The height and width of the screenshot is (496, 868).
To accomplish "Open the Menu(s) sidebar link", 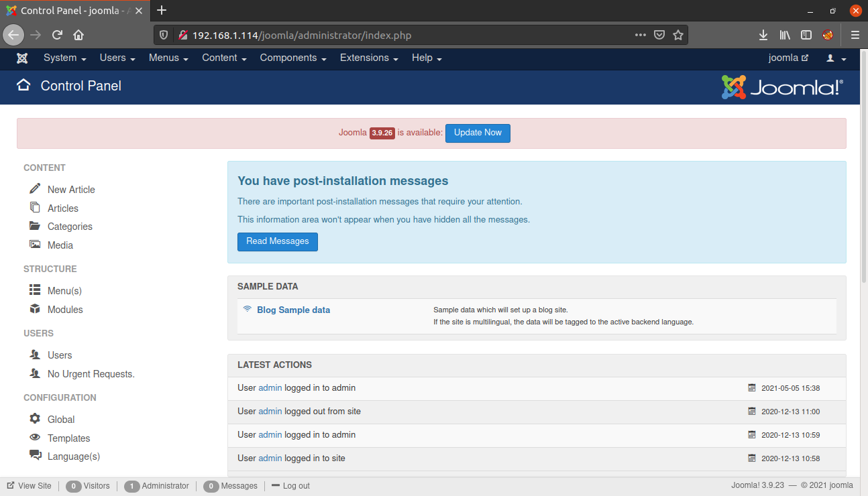I will (64, 291).
